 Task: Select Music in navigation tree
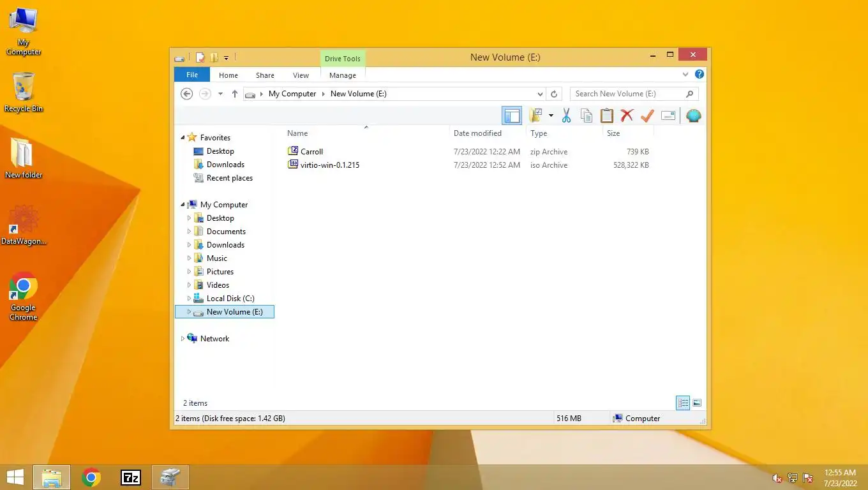[216, 258]
